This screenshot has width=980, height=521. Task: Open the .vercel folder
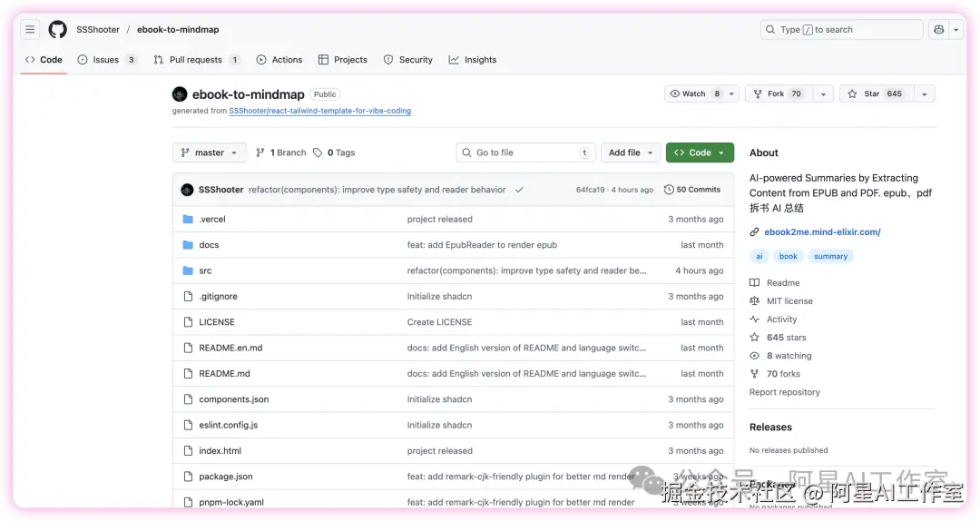coord(211,219)
